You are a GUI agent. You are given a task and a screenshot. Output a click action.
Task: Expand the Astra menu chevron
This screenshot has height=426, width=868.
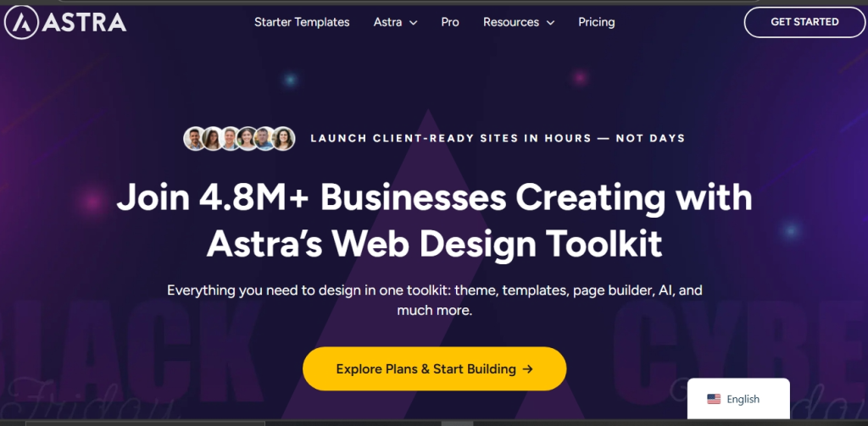413,23
